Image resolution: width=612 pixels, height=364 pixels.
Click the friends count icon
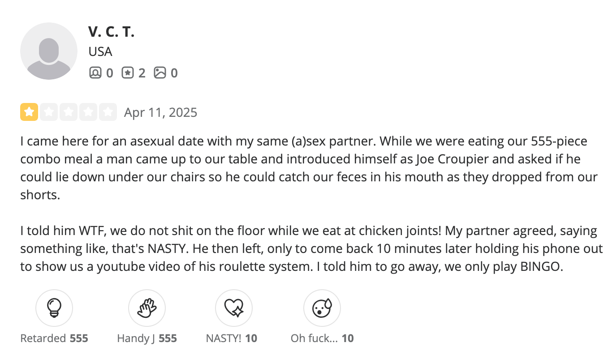95,73
